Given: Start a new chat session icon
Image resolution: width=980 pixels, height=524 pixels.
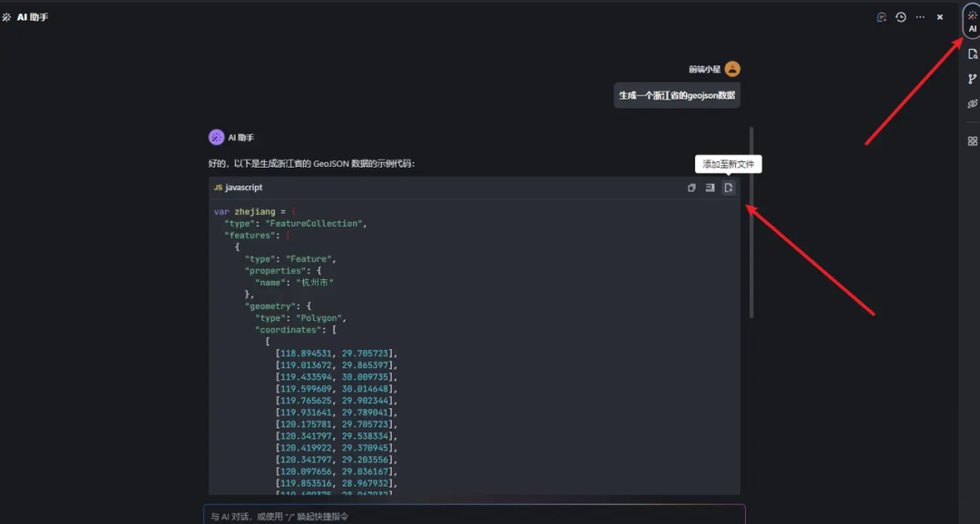Looking at the screenshot, I should (881, 17).
